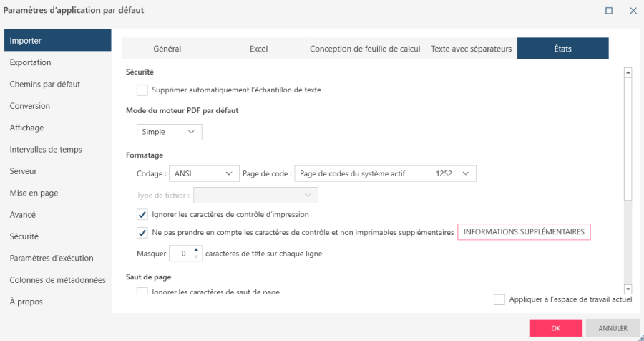Click the INFORMATIONS SUPPLÉMENTAIRES button

[524, 232]
